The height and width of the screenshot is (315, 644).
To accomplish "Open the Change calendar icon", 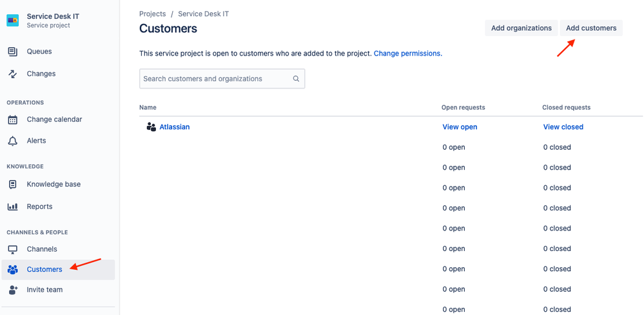I will click(x=13, y=119).
